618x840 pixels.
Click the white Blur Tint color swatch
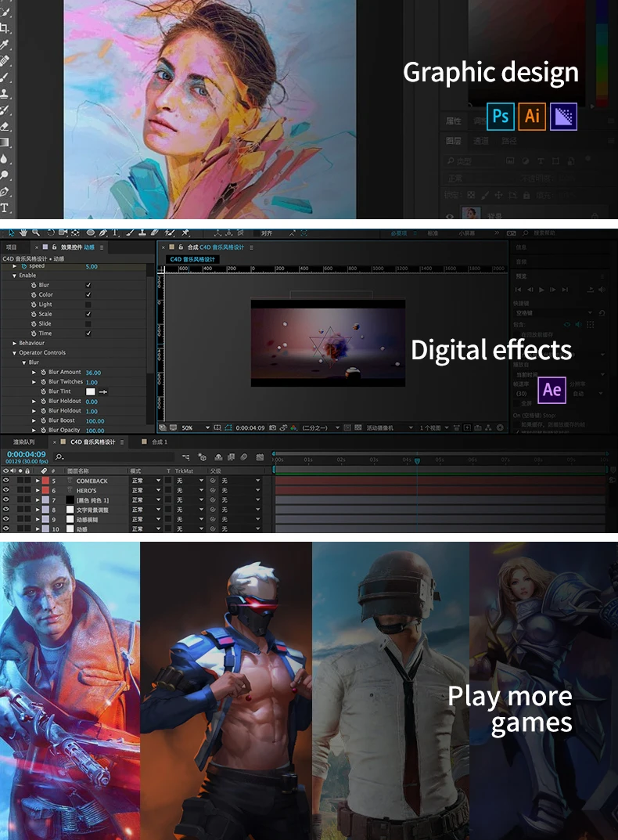point(90,391)
